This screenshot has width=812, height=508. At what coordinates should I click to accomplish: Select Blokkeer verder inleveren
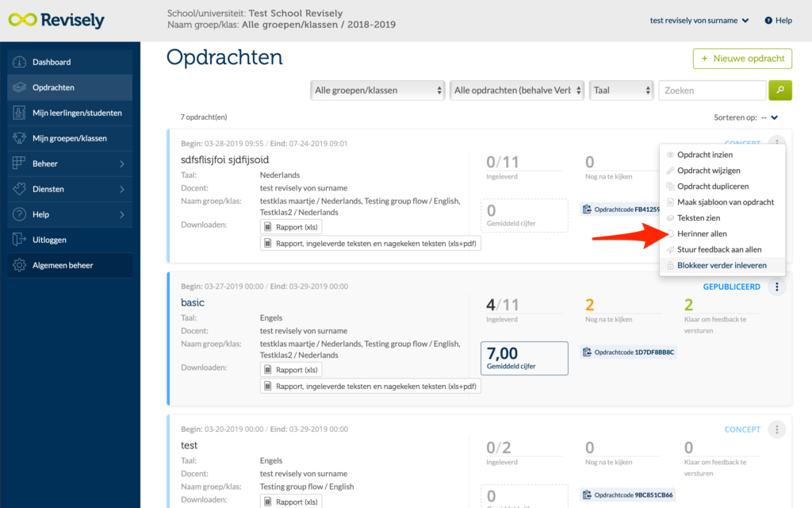point(722,265)
